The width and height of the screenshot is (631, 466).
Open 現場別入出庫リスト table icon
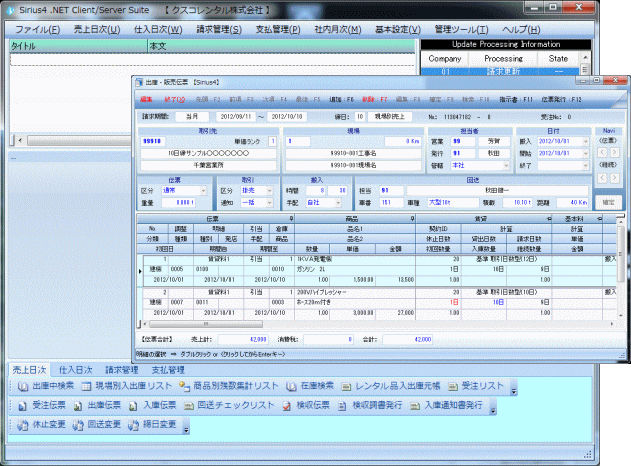pos(86,386)
